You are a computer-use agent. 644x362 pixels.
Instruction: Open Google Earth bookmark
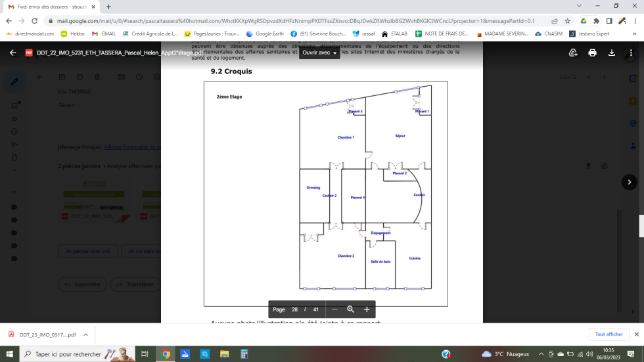click(x=265, y=34)
